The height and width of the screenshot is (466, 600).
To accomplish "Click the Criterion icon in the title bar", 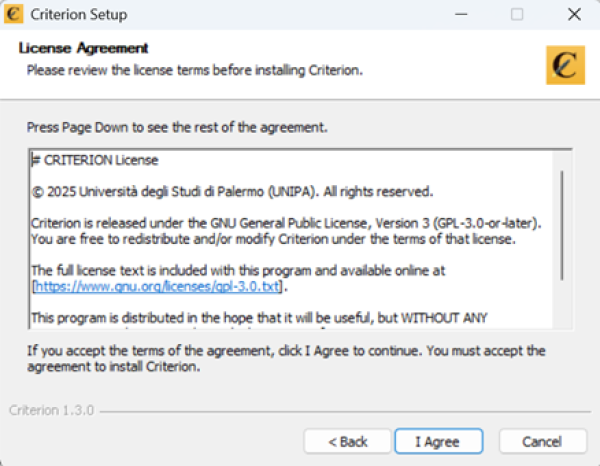I will (x=14, y=15).
